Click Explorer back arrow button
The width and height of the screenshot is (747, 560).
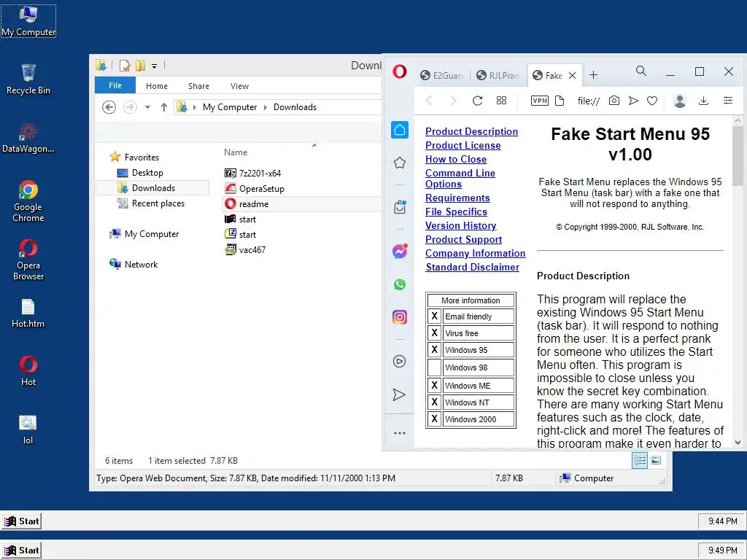109,107
